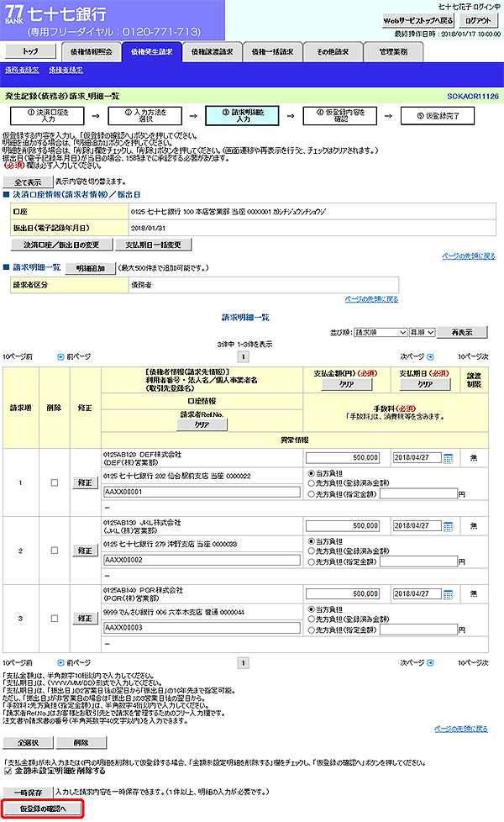Viewport: 504px width, 822px height.
Task: Click ページの先頭に戻る link above 全選択
Action: pos(461,730)
